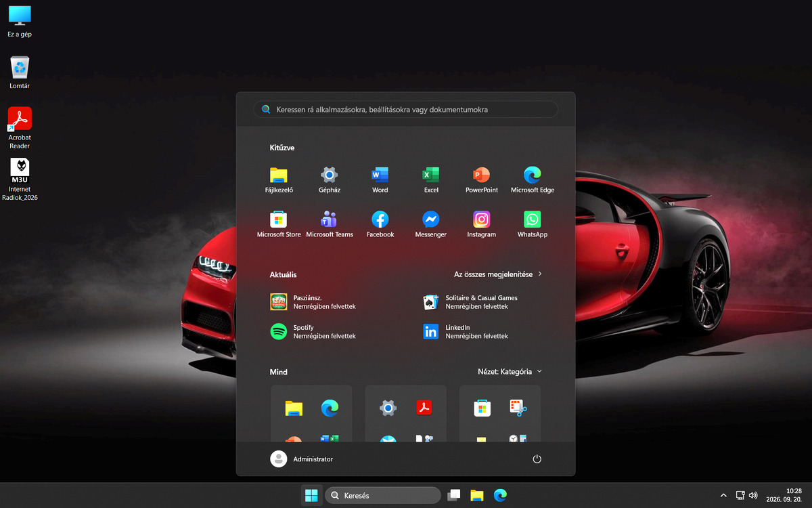Image resolution: width=812 pixels, height=508 pixels.
Task: Click Az összes megjelenítése link
Action: tap(498, 274)
